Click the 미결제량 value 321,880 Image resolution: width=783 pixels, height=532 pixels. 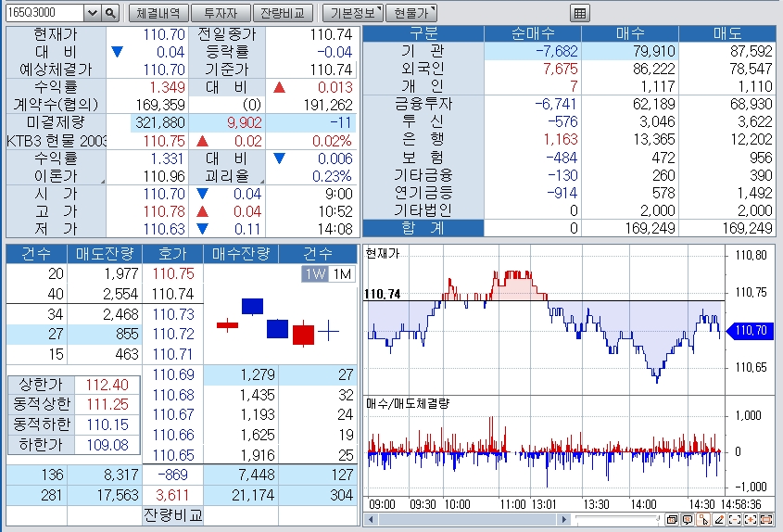point(160,122)
